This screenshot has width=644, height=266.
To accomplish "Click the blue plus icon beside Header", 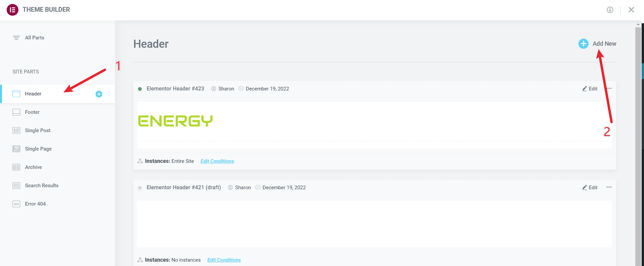I will coord(99,94).
